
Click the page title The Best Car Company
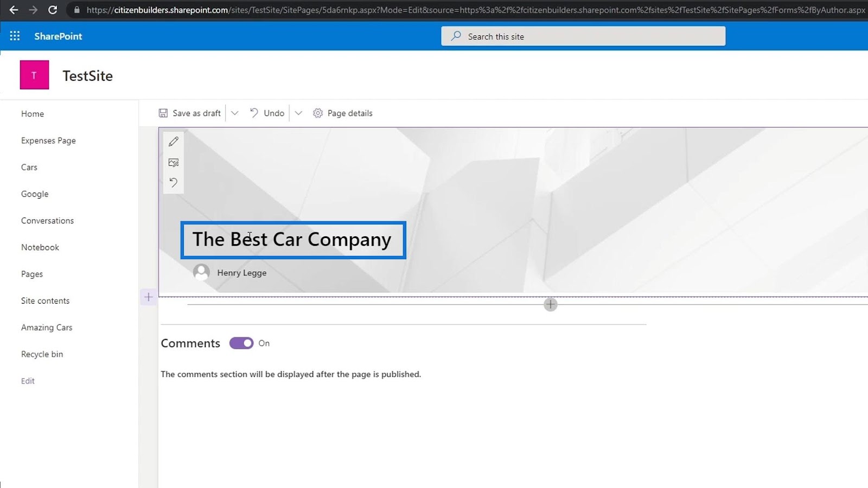[293, 240]
